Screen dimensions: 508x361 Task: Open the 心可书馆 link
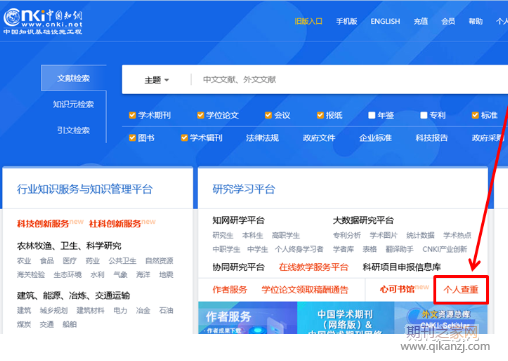click(397, 289)
